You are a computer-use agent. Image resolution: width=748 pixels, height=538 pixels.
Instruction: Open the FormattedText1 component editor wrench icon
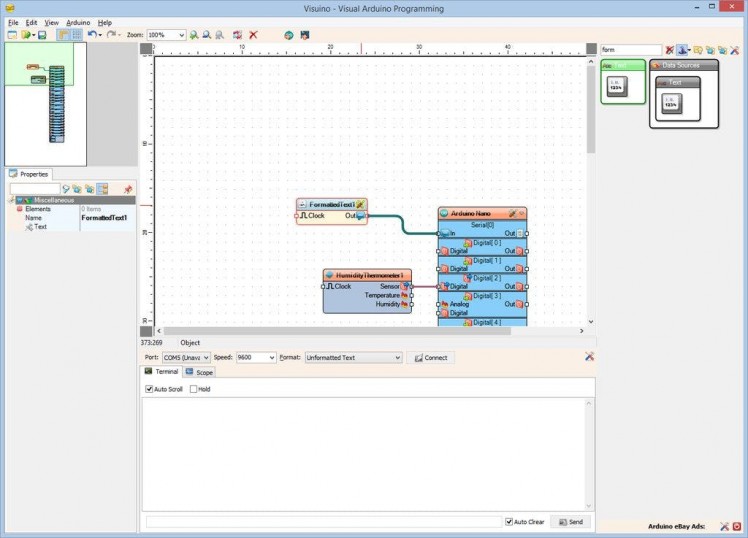(360, 204)
